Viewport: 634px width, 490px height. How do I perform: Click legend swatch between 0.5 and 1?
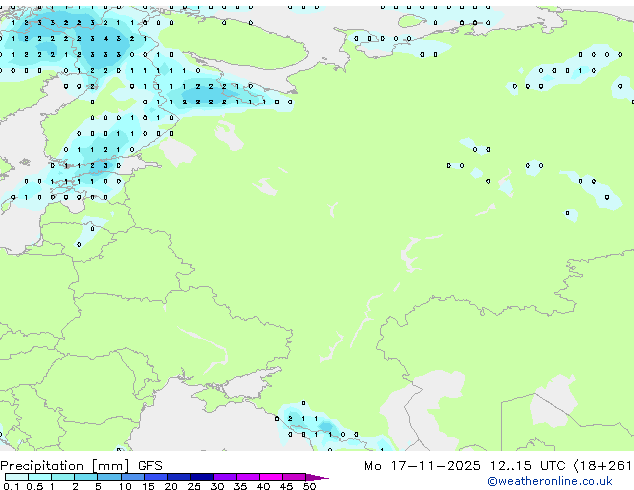pyautogui.click(x=40, y=477)
